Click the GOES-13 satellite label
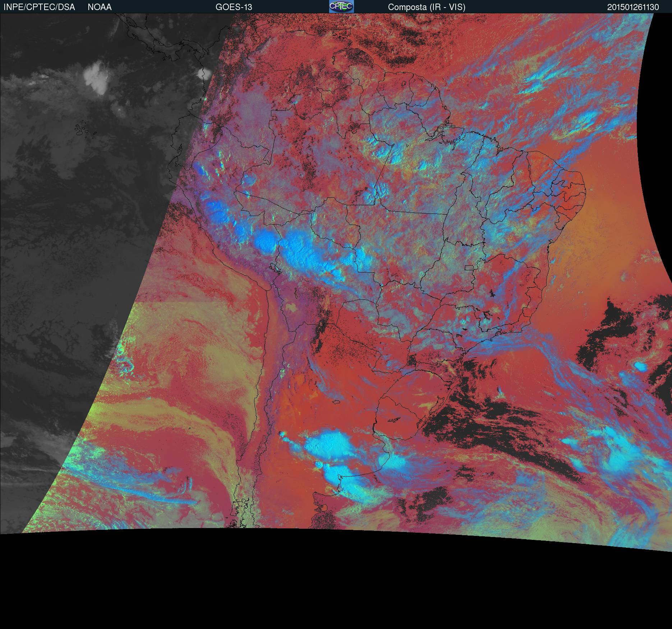This screenshot has height=629, width=672. (234, 7)
